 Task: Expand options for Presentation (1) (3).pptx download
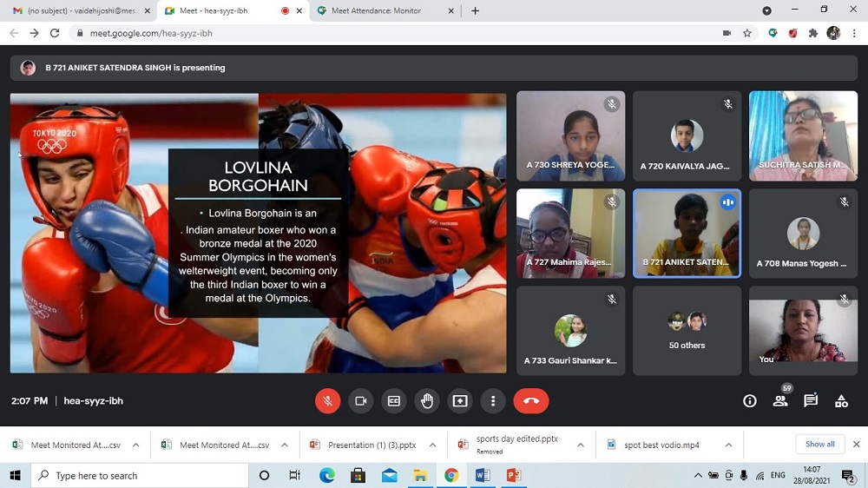[433, 445]
